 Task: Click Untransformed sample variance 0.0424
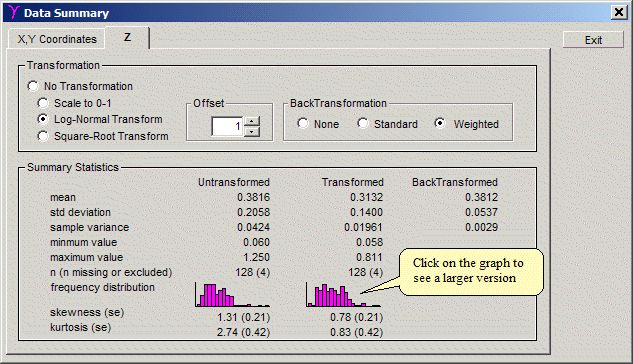click(x=253, y=227)
